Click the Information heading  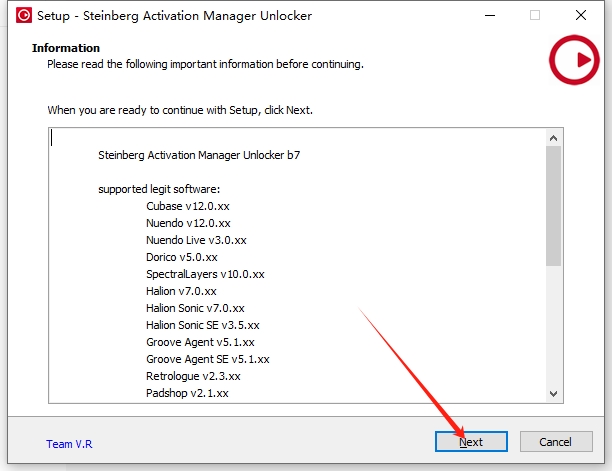(x=66, y=48)
